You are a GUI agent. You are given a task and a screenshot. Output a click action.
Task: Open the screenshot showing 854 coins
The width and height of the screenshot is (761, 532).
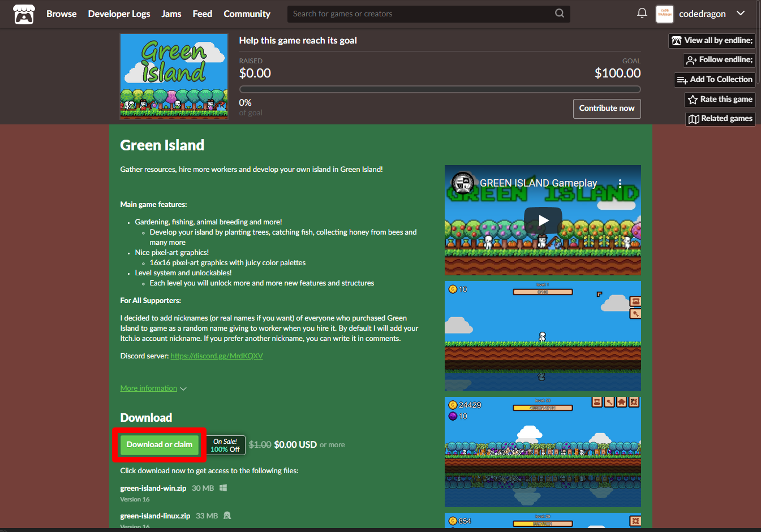tap(543, 520)
